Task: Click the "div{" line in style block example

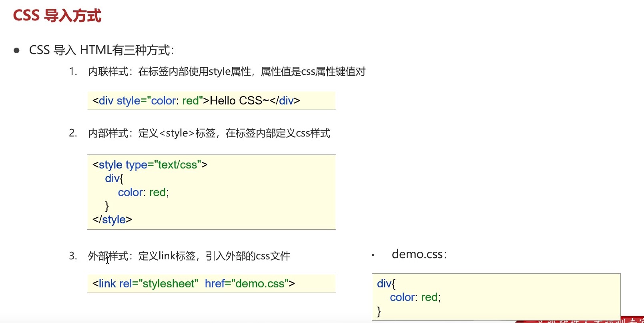Action: tap(114, 179)
